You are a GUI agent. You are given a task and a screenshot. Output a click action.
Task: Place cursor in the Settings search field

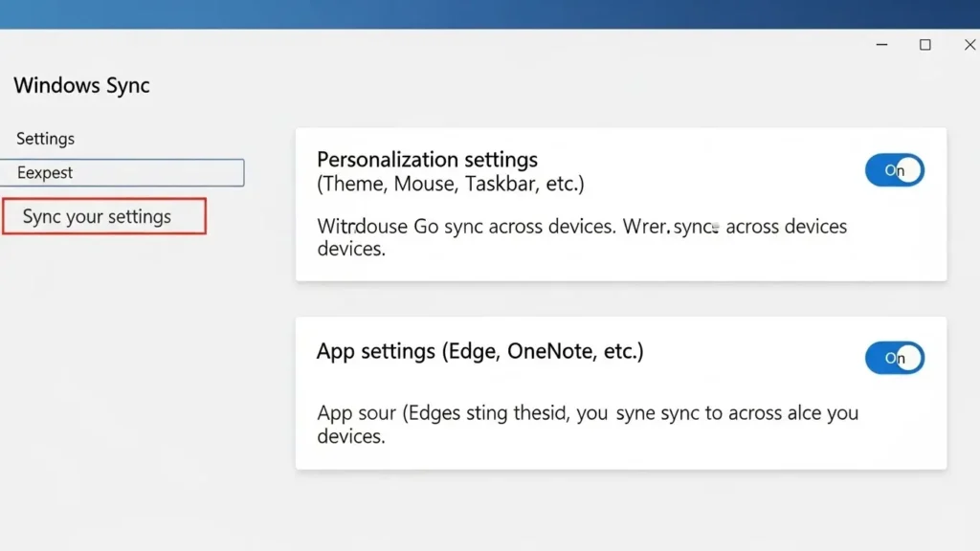coord(122,172)
